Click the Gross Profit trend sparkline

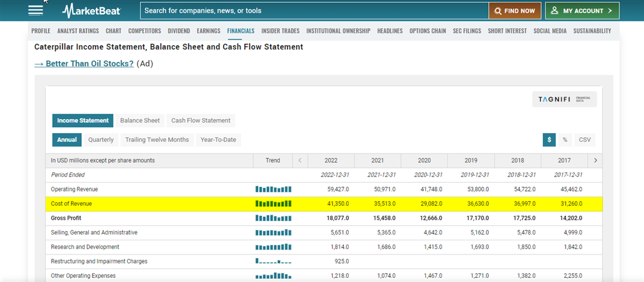click(273, 218)
